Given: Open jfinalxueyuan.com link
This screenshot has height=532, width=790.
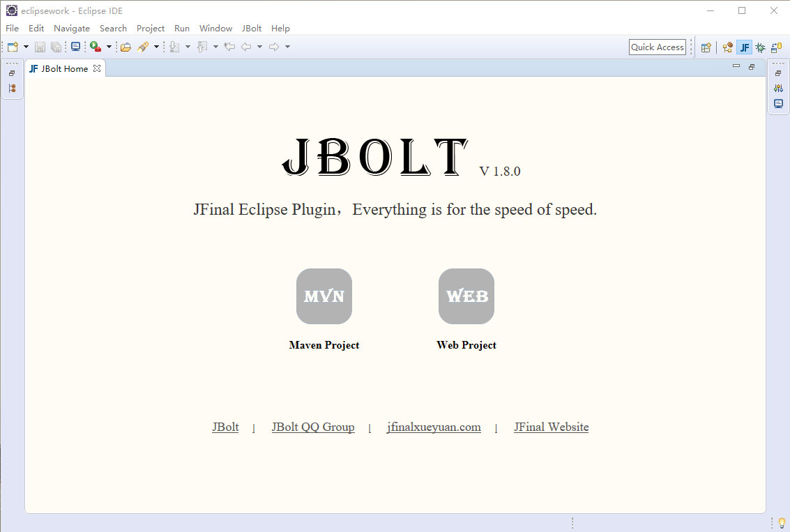Looking at the screenshot, I should [x=434, y=427].
